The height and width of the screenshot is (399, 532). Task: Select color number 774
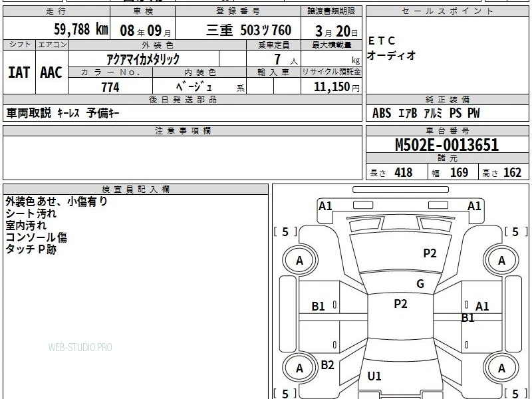pos(110,87)
